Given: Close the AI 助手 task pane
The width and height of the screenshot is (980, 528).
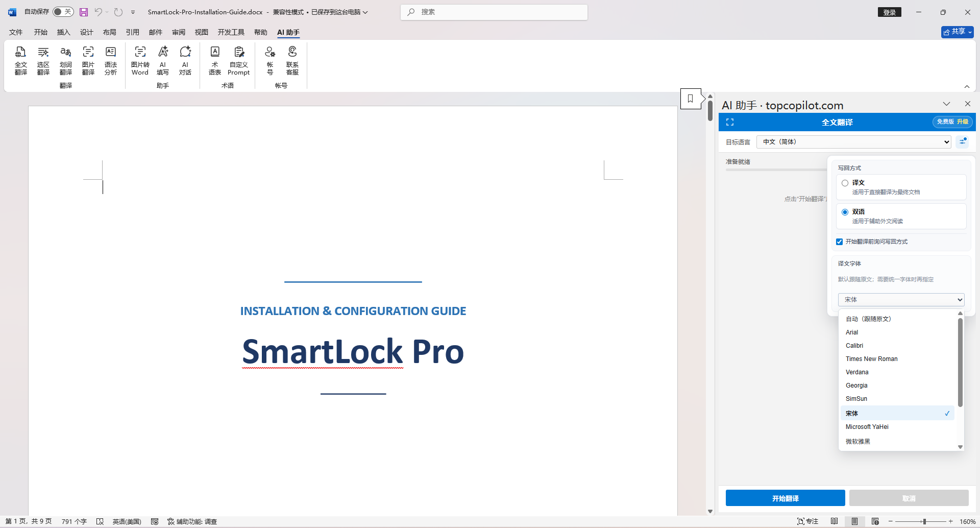Looking at the screenshot, I should tap(967, 104).
